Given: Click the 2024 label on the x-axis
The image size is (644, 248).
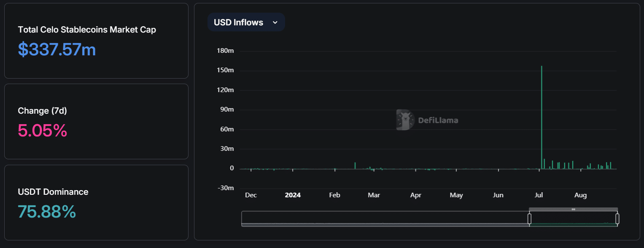Looking at the screenshot, I should 293,195.
